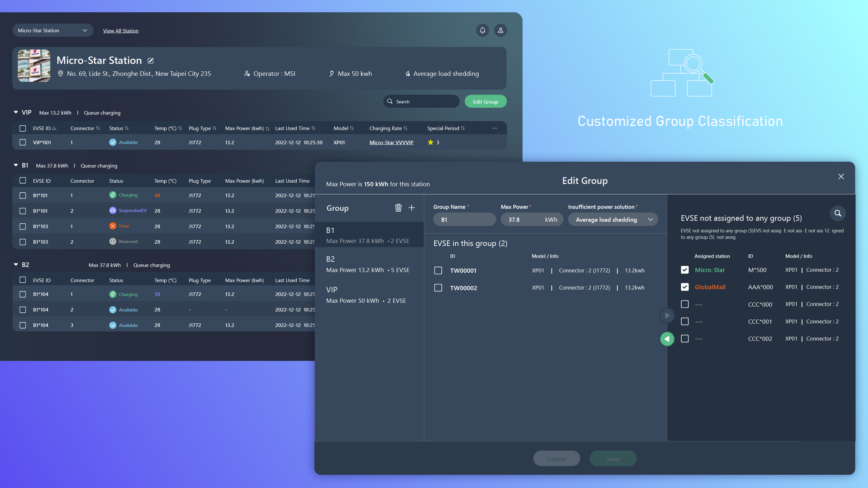
Task: Enable checkbox for CCC*000 unassigned EVSE
Action: (x=684, y=304)
